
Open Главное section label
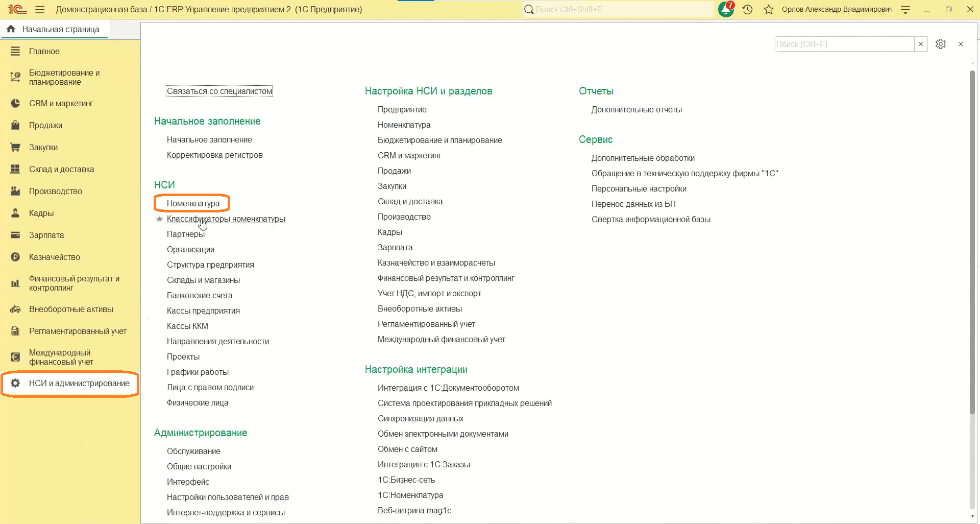[x=44, y=51]
